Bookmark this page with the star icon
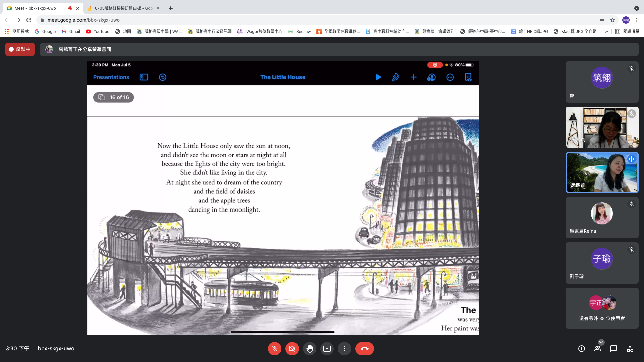644x362 pixels. [x=612, y=20]
